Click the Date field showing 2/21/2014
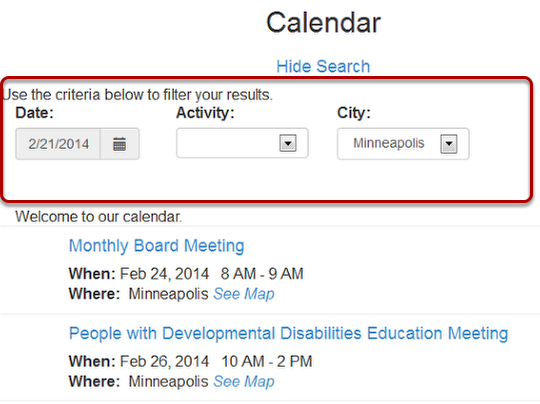Viewport: 540px width, 404px height. click(x=58, y=144)
